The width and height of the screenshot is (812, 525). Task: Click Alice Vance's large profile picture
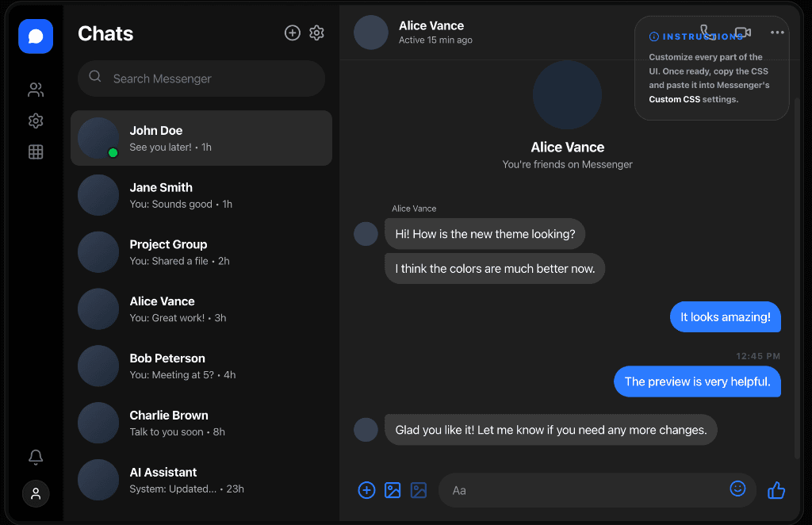click(x=567, y=94)
